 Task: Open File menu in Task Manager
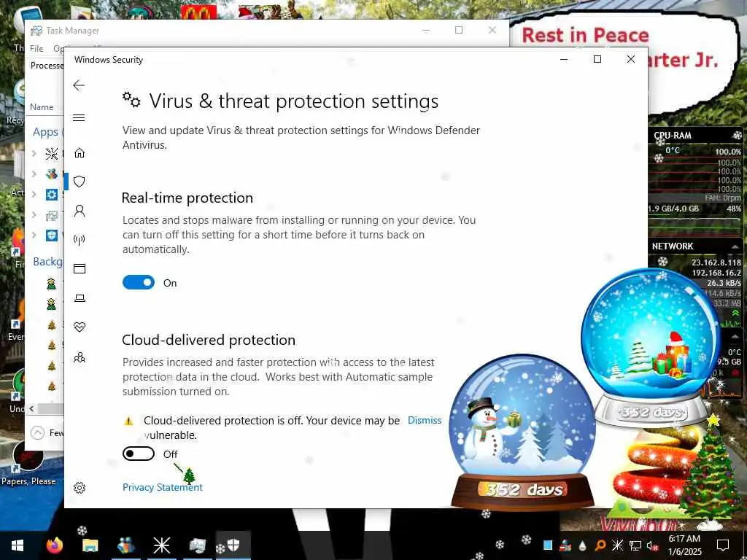[36, 49]
